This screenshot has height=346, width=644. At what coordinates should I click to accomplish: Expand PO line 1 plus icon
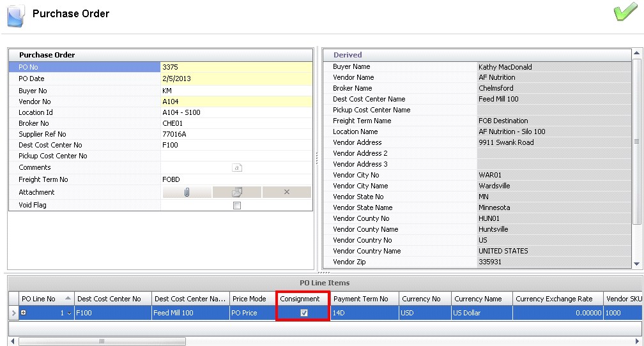(24, 313)
